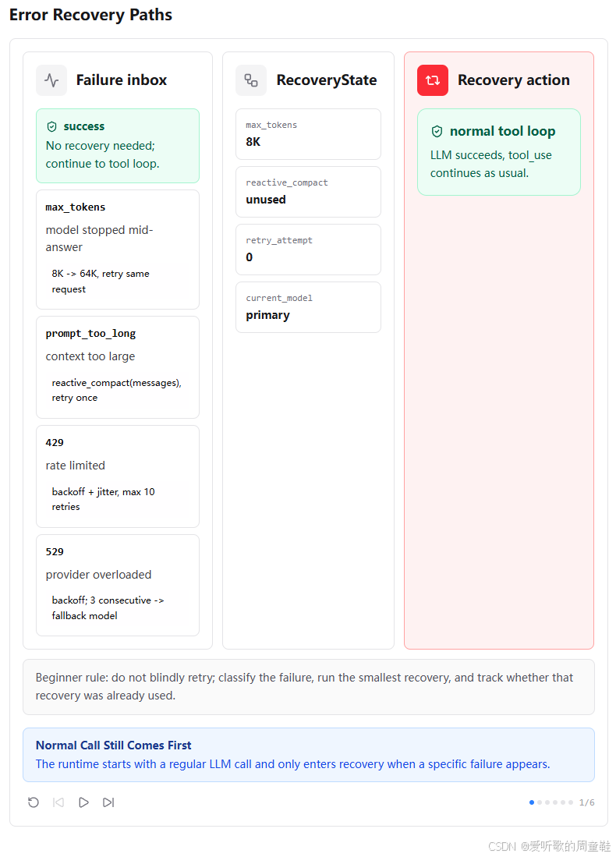Select the last pagination dot
The width and height of the screenshot is (616, 857).
click(571, 802)
